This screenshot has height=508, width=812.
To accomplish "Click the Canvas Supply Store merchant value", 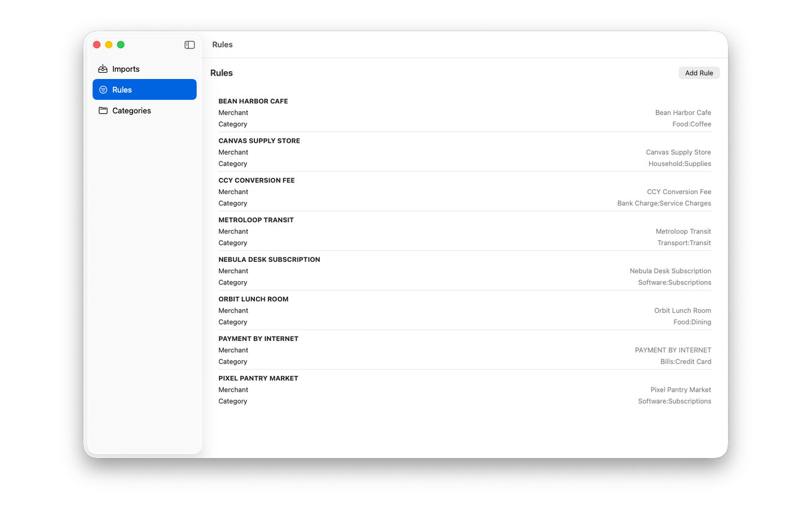I will point(678,152).
